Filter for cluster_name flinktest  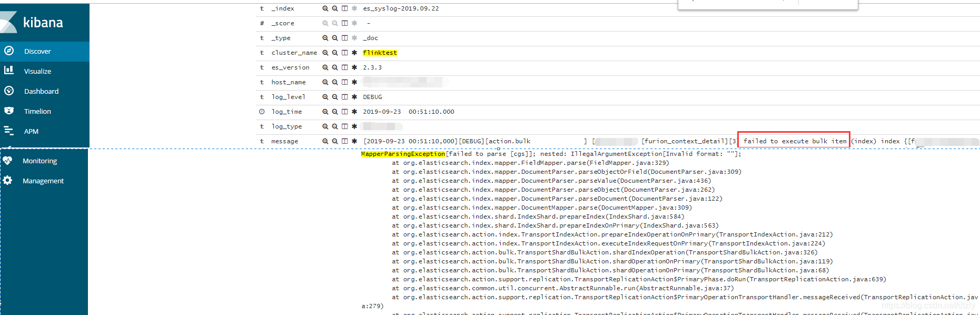[325, 53]
